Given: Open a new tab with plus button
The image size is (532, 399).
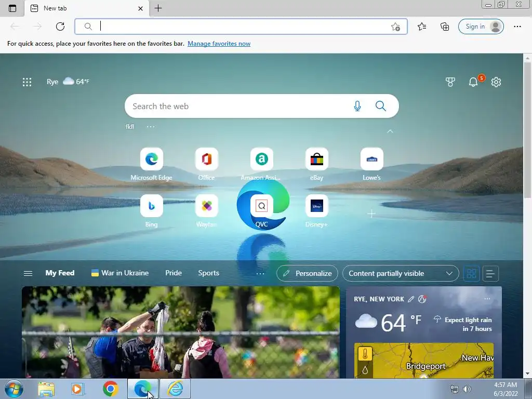Looking at the screenshot, I should [x=158, y=8].
